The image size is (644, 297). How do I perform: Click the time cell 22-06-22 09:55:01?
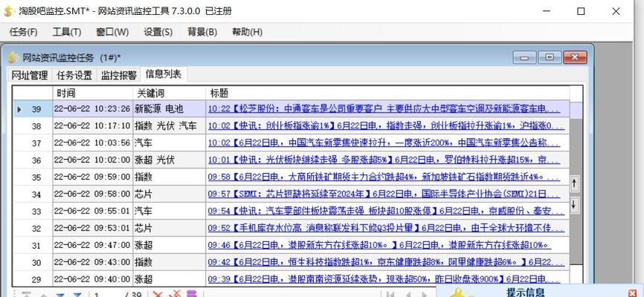[93, 212]
